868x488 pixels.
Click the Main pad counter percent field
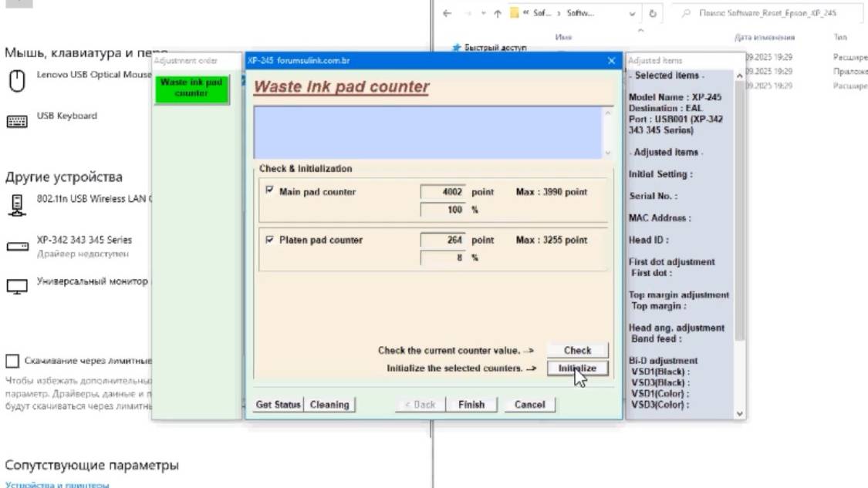[x=443, y=210]
